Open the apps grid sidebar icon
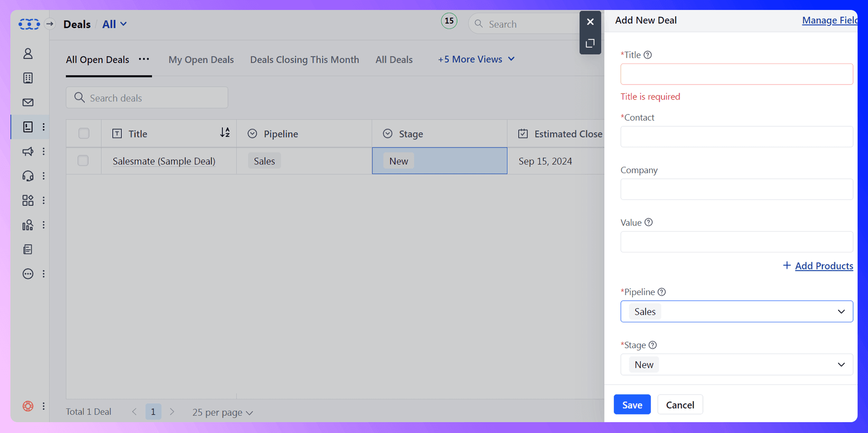Viewport: 868px width, 433px height. point(28,200)
